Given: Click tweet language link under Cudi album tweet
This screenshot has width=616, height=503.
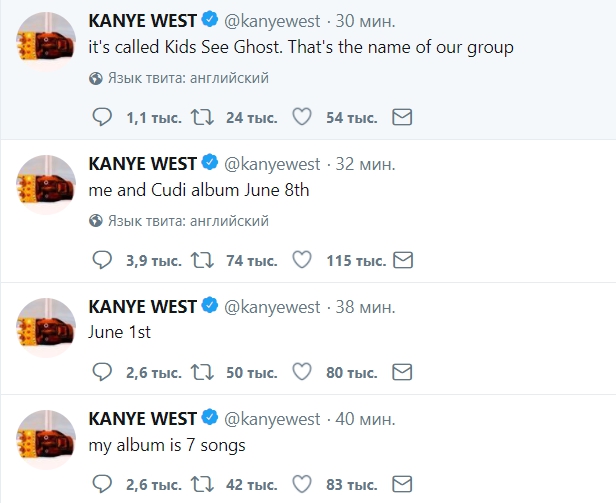Looking at the screenshot, I should pyautogui.click(x=188, y=221).
